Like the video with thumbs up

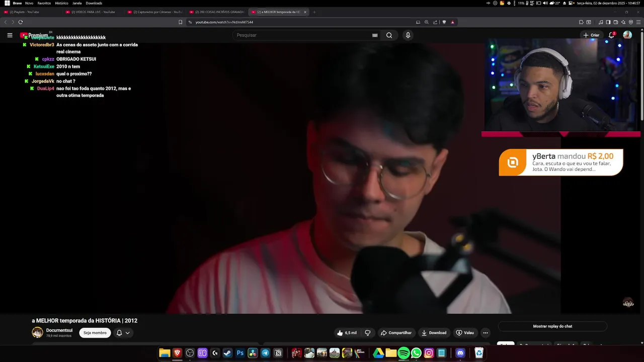(347, 333)
